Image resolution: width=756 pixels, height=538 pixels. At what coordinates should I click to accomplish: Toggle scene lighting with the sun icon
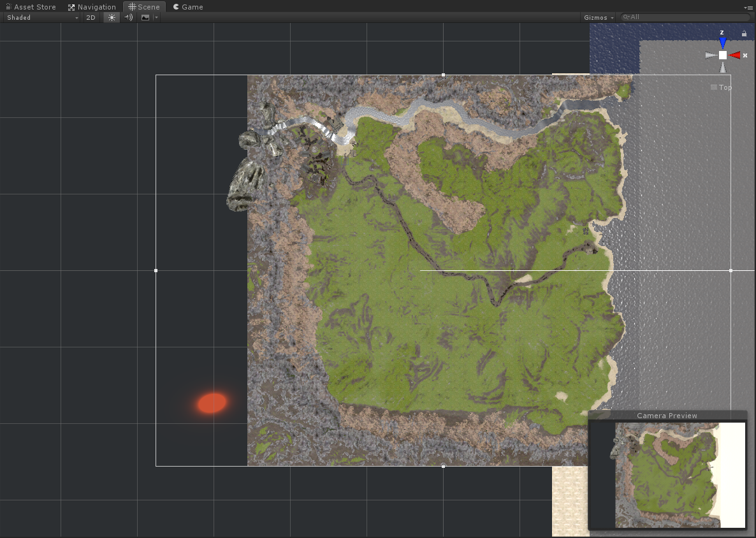[112, 17]
